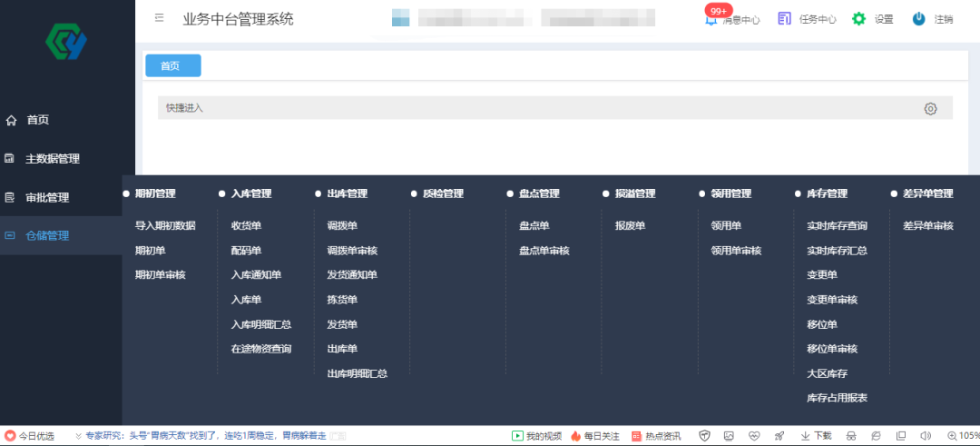
Task: Open 调拨单 under 出库管理
Action: [x=342, y=226]
